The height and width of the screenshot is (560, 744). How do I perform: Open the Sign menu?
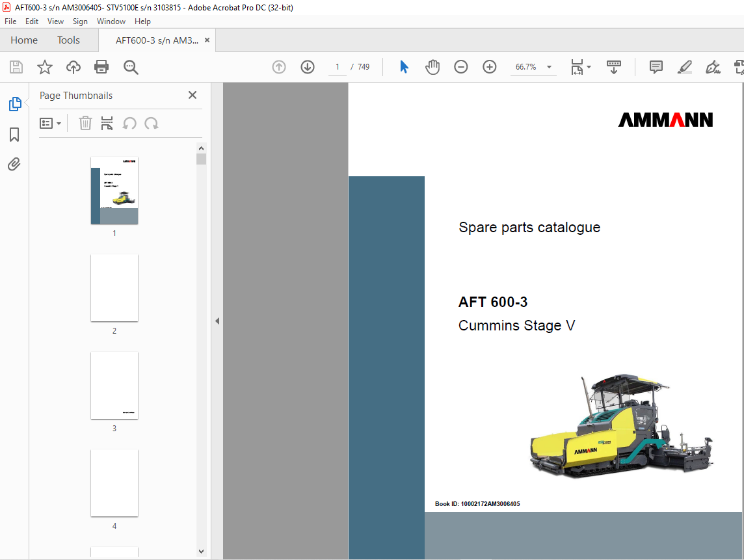pos(80,21)
